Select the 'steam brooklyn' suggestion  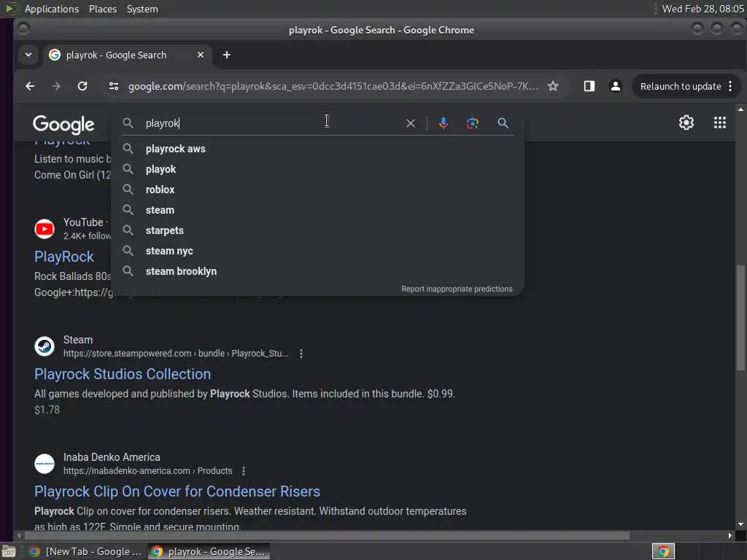pyautogui.click(x=318, y=271)
